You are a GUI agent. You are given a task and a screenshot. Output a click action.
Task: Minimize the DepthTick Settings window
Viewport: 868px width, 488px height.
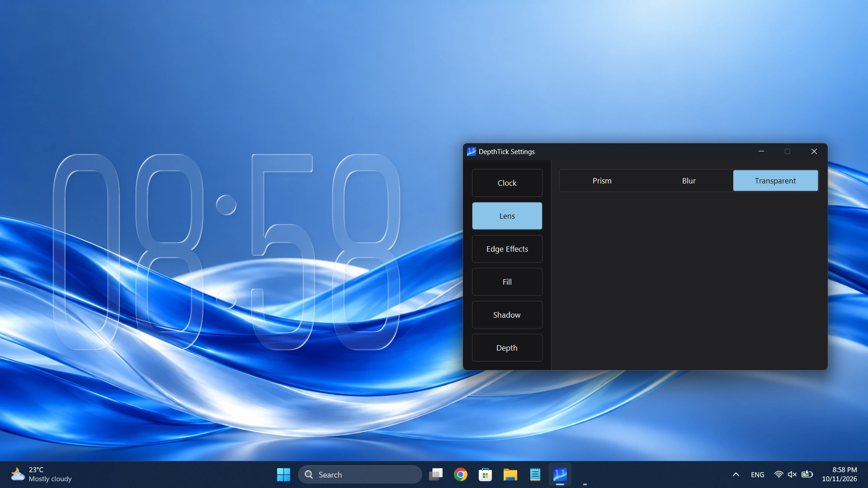click(x=761, y=151)
